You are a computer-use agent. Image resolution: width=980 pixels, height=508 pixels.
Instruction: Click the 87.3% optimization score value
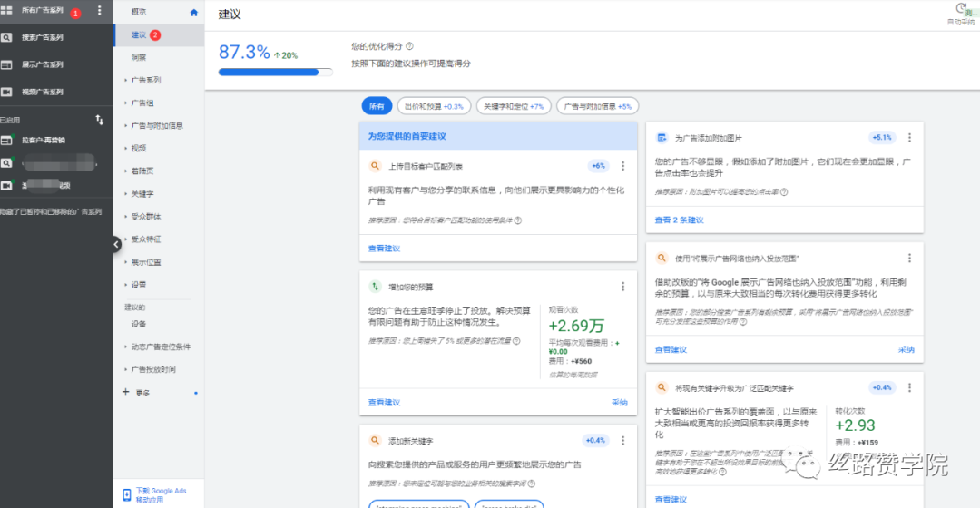pos(244,52)
